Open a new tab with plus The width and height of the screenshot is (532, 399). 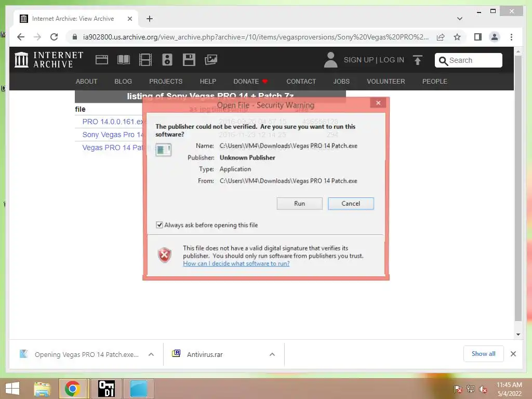pyautogui.click(x=150, y=19)
